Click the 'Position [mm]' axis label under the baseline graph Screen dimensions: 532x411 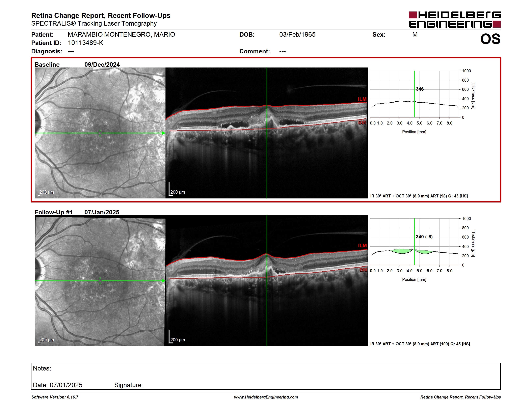click(x=414, y=132)
